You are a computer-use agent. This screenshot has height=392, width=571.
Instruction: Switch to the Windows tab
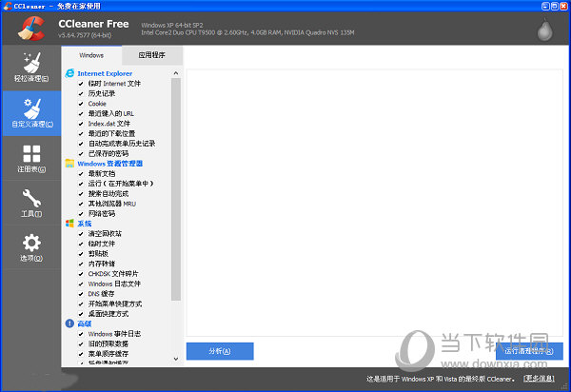(91, 55)
